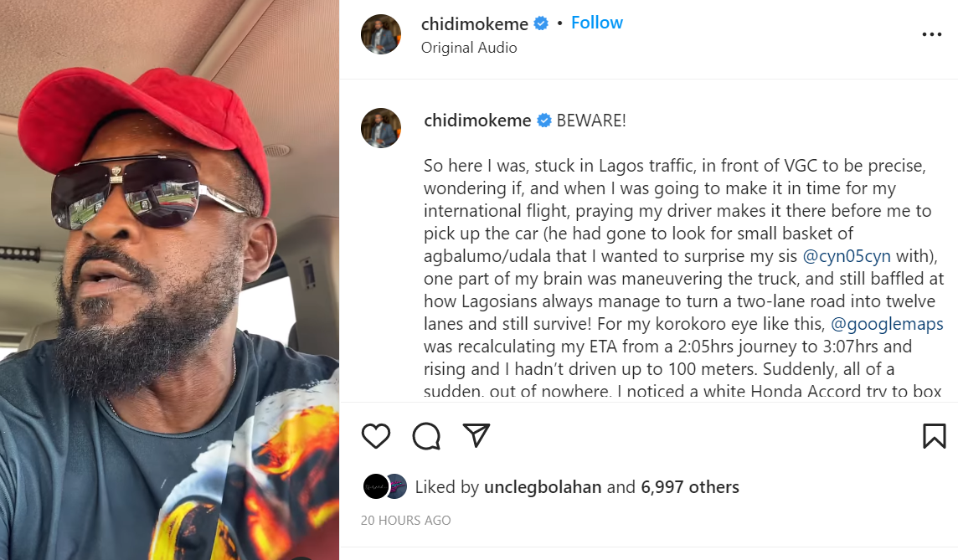The height and width of the screenshot is (560, 958).
Task: Visit the @googlemaps mention
Action: pos(887,324)
